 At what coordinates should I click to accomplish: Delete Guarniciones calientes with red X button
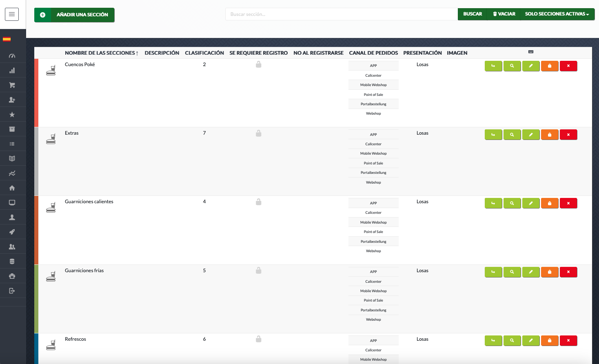click(568, 203)
